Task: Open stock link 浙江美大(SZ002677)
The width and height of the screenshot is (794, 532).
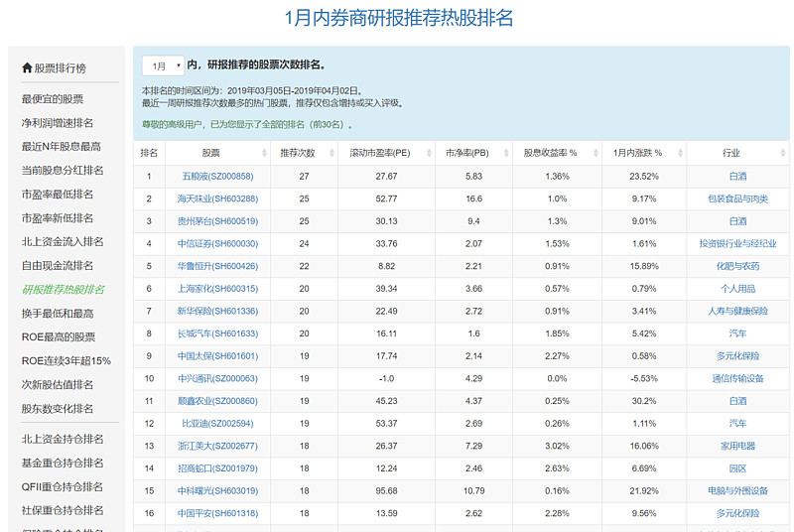Action: coord(217,446)
